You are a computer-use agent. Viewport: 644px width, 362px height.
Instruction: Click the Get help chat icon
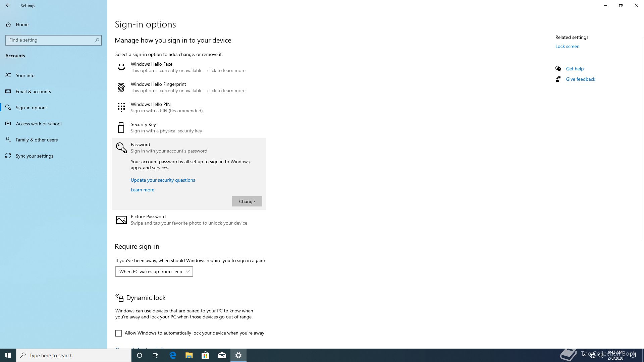[x=558, y=69]
